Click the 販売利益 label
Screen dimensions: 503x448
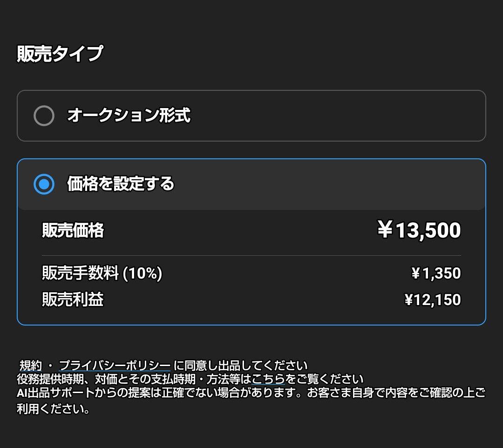tap(73, 300)
